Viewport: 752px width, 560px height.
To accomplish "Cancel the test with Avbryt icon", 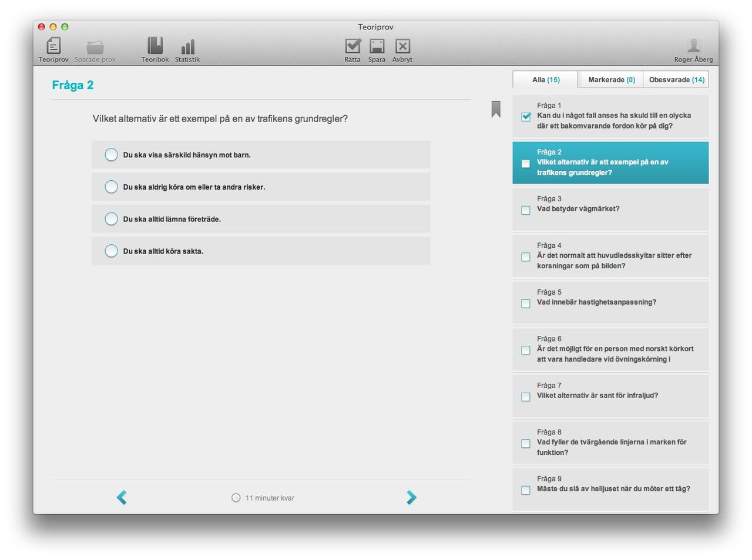I will [x=402, y=46].
